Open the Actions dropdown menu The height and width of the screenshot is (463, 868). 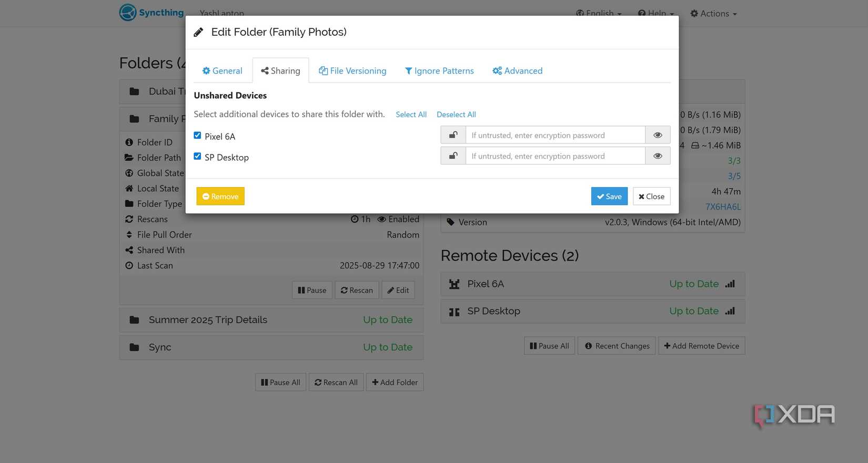tap(713, 14)
